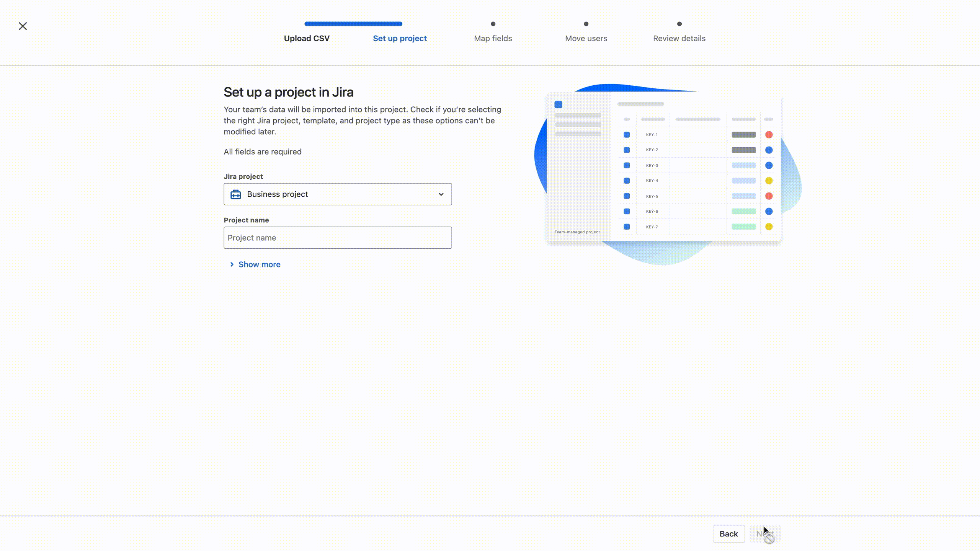Focus the Project name input field
Screen dimensions: 980x551
point(338,238)
